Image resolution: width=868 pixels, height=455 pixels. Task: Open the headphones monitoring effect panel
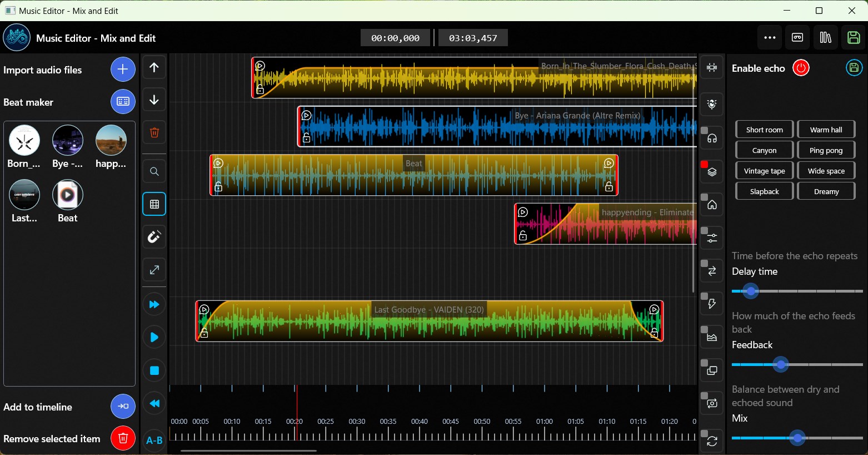[x=711, y=137]
